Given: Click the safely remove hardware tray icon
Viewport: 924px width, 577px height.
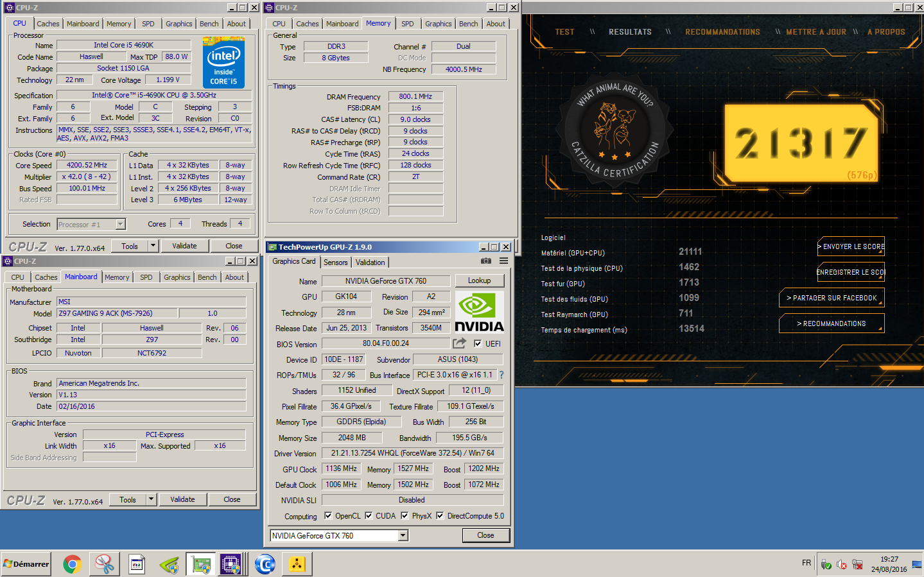Looking at the screenshot, I should click(826, 565).
